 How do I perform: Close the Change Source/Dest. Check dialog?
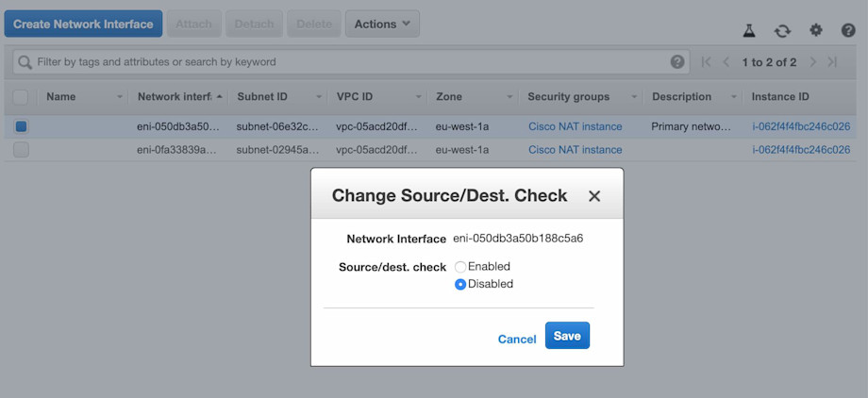click(594, 196)
